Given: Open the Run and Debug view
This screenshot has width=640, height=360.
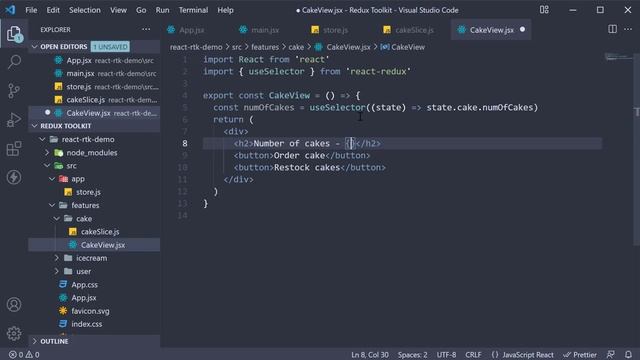Looking at the screenshot, I should click(x=14, y=120).
